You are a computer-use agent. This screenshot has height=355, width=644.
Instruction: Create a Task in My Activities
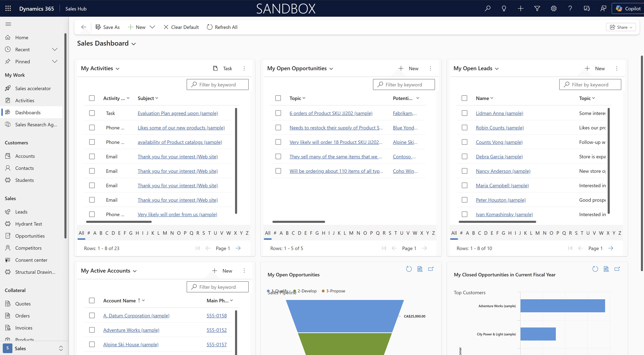pos(222,68)
